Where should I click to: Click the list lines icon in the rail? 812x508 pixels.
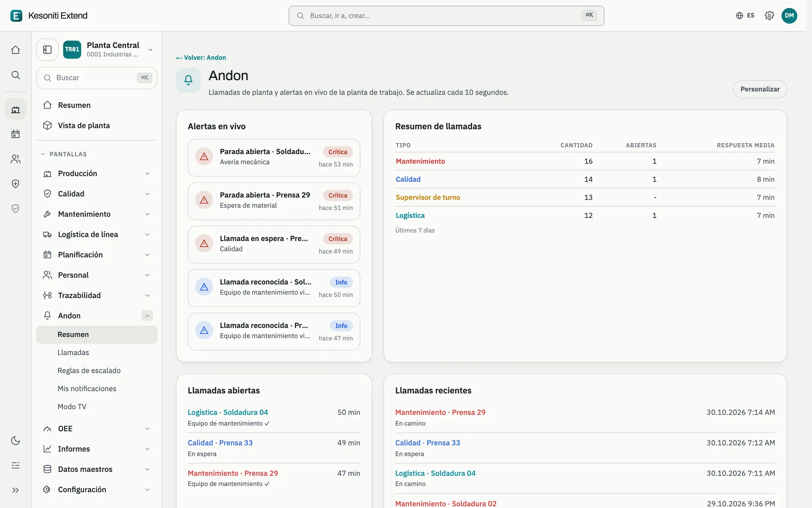point(16,465)
